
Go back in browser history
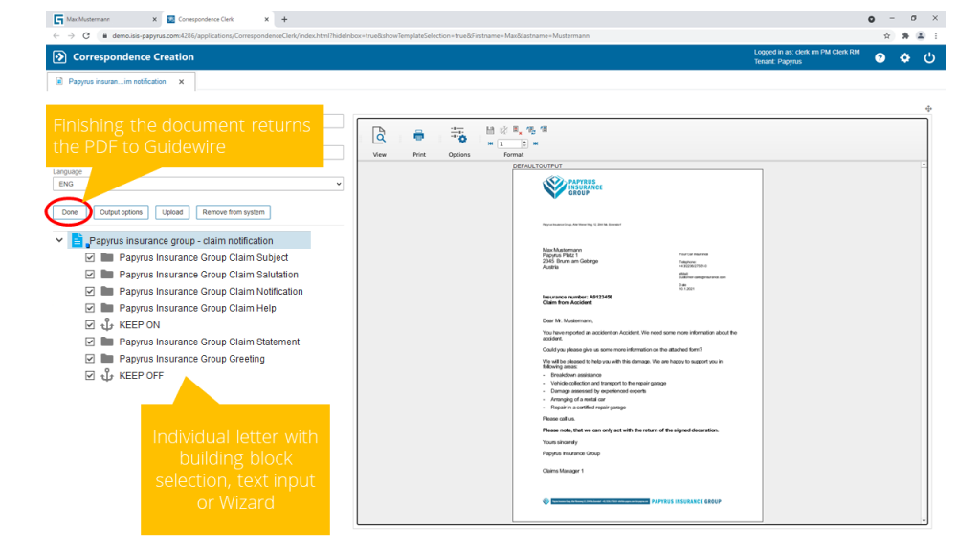(x=56, y=36)
